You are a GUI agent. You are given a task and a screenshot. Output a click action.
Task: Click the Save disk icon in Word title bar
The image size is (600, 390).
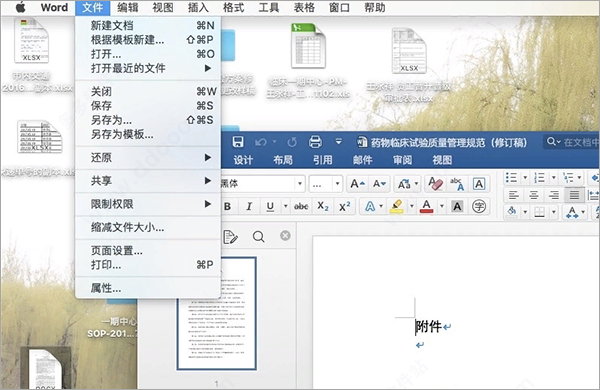click(x=238, y=142)
